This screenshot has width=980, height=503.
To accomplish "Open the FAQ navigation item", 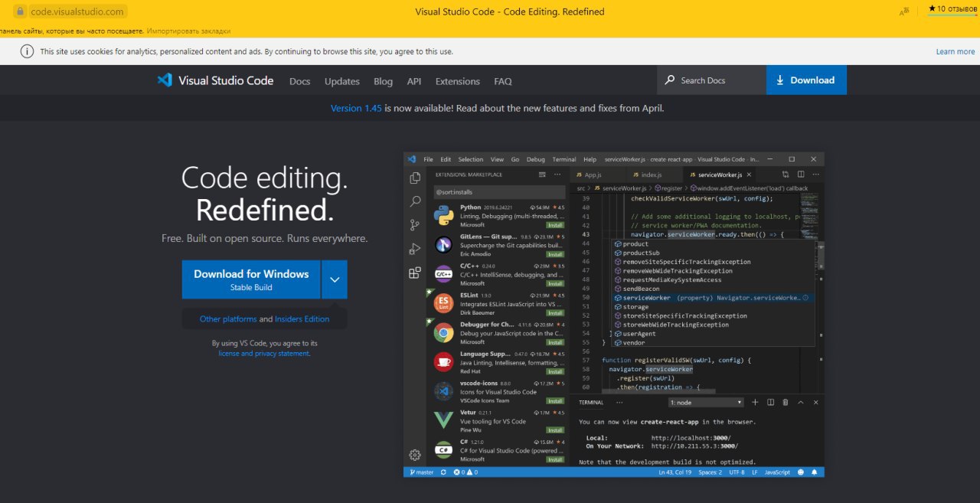I will [503, 81].
